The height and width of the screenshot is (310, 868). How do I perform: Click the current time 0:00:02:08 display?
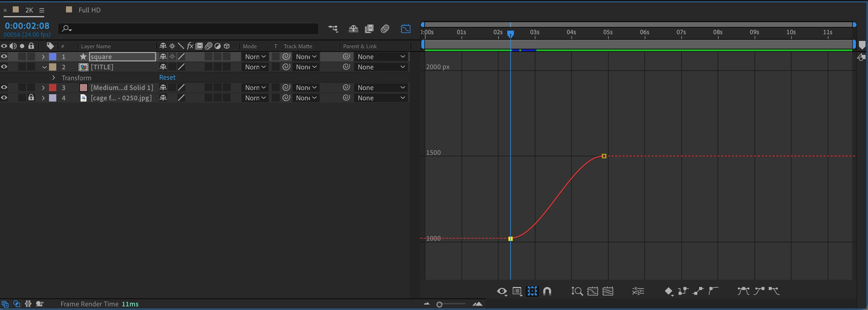pyautogui.click(x=27, y=26)
